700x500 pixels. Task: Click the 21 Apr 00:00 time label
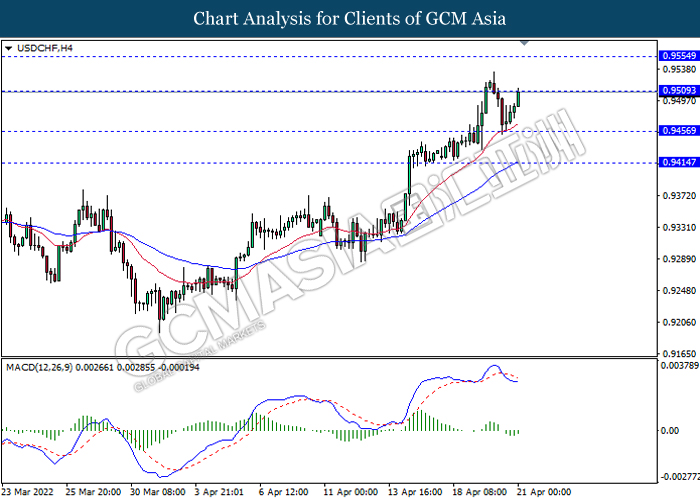[x=544, y=492]
